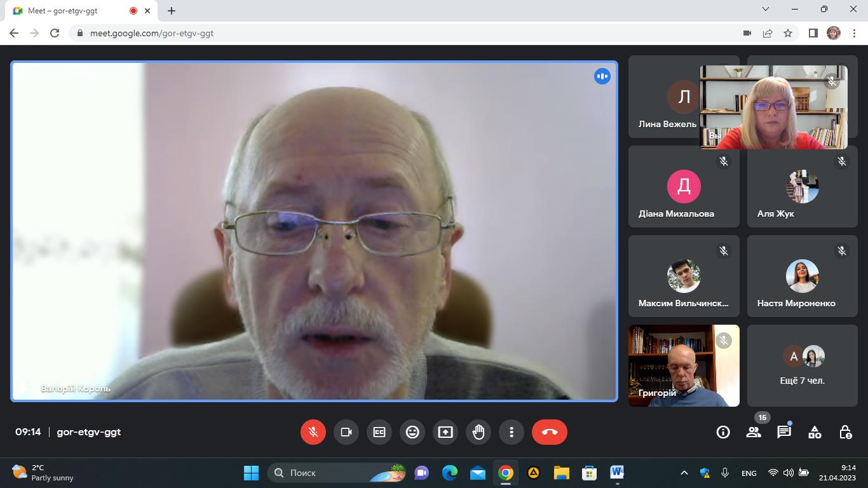The image size is (868, 488).
Task: Open Chrome profile avatar
Action: coord(834,33)
